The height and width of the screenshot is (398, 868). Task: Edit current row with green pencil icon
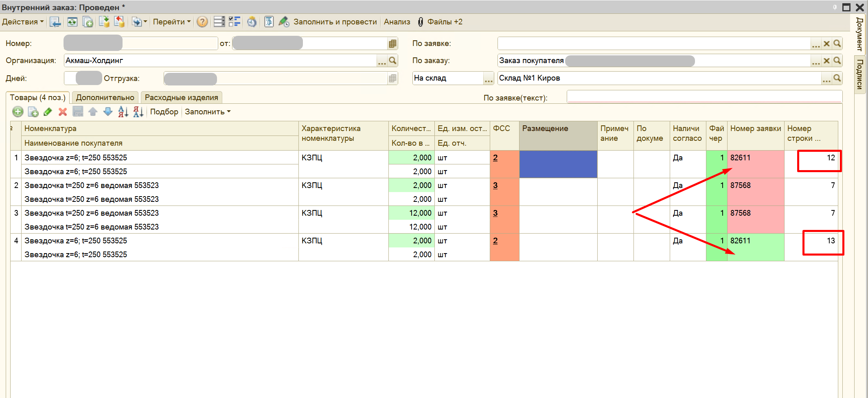point(48,112)
